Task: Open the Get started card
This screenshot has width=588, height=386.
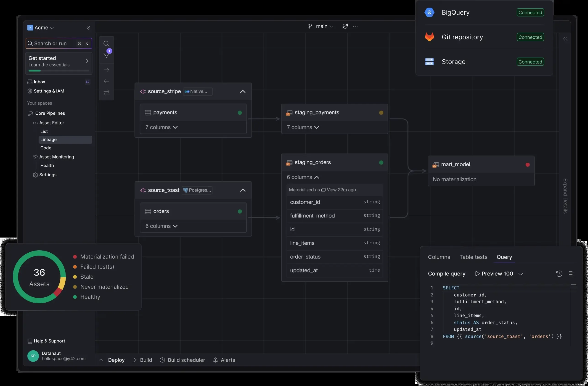Action: click(x=59, y=63)
